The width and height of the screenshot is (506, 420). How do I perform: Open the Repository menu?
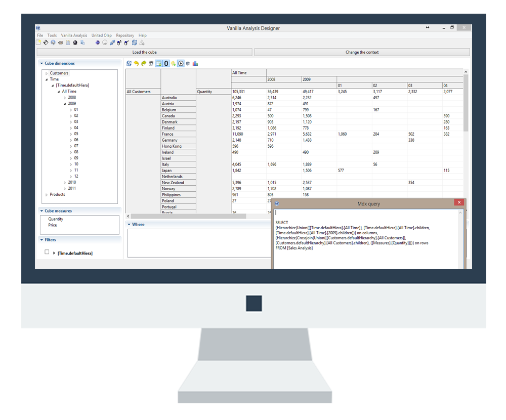[x=125, y=35]
